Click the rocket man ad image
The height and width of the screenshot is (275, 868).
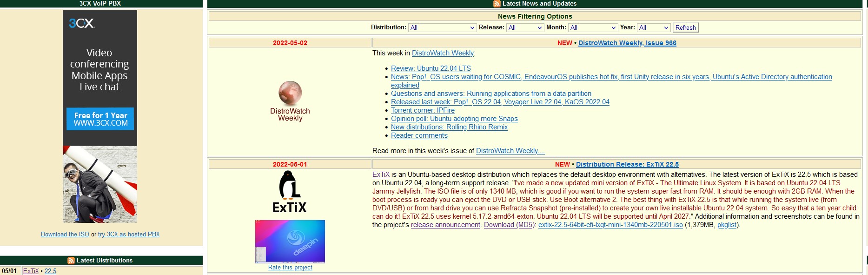(x=100, y=184)
